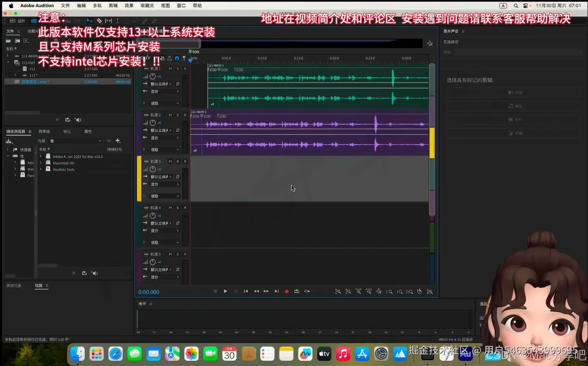Click the fx effects icon above tracks
Screen dimensions: 588x366
click(148, 58)
